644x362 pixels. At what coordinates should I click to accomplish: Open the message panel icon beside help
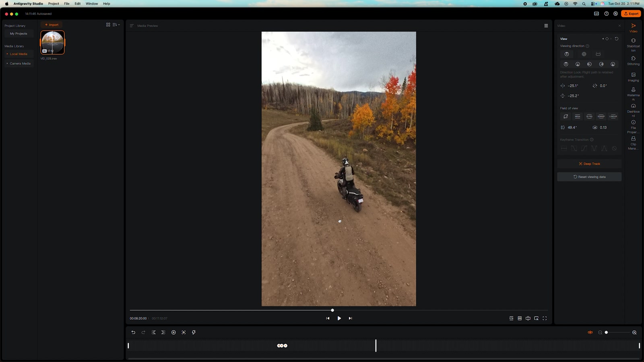[597, 14]
